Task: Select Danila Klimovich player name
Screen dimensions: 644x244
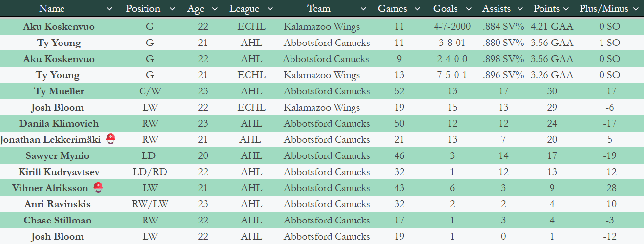Action: 59,124
